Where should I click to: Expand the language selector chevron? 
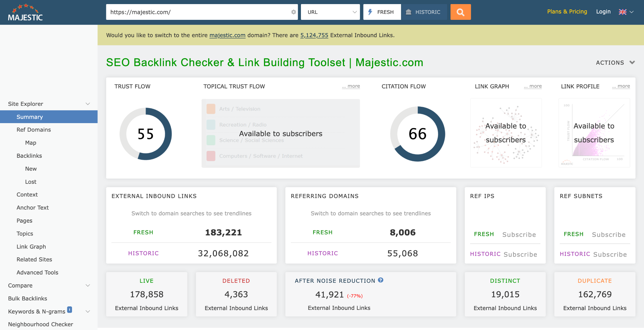coord(631,12)
